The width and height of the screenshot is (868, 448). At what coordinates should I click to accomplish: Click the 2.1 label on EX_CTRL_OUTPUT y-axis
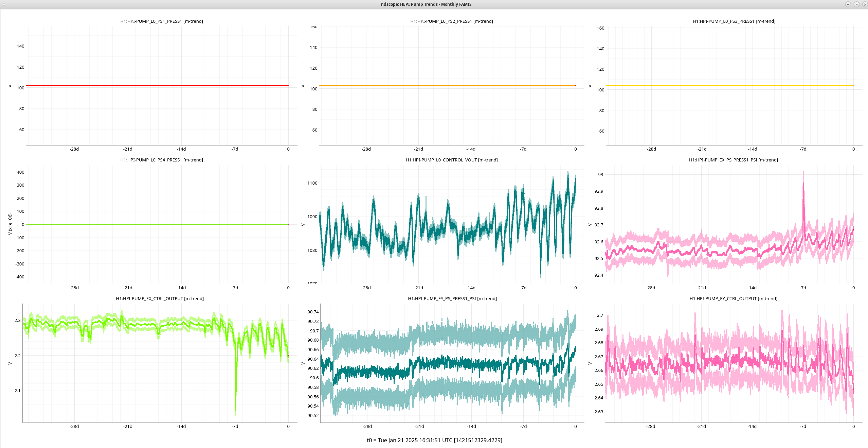pos(17,391)
